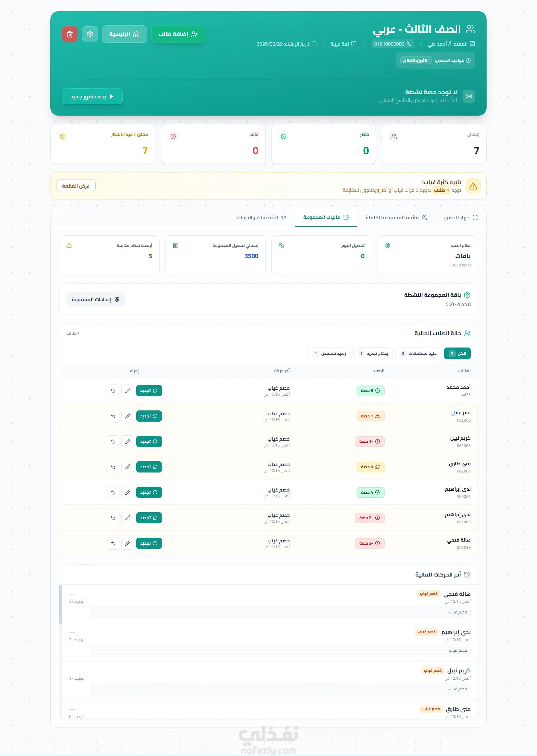Click the package cube icon beside باقة المجموعة النشطة
Viewport: 537px width, 756px height.
pos(467,295)
